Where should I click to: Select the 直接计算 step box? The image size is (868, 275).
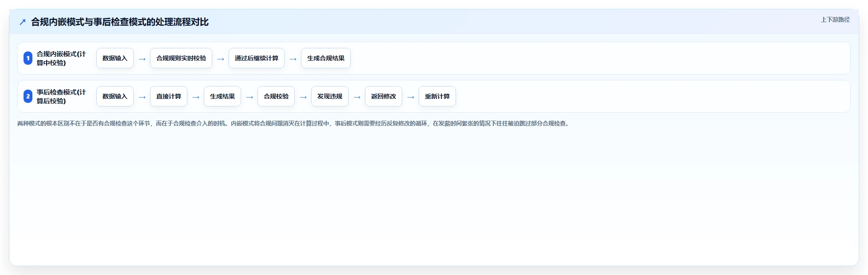point(169,96)
